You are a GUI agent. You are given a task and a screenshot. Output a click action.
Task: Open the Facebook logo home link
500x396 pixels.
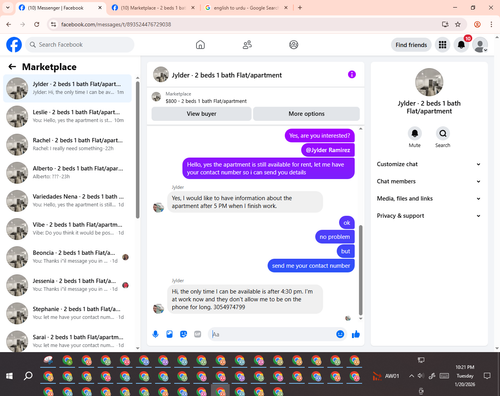(14, 45)
